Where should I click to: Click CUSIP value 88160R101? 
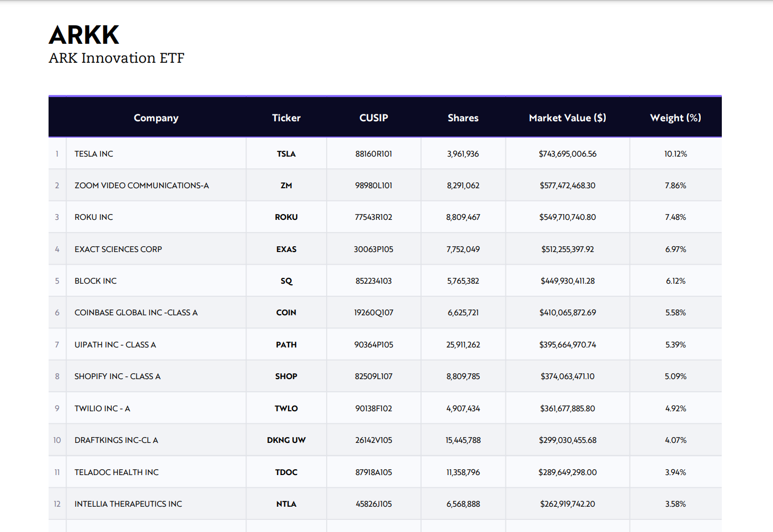point(374,154)
